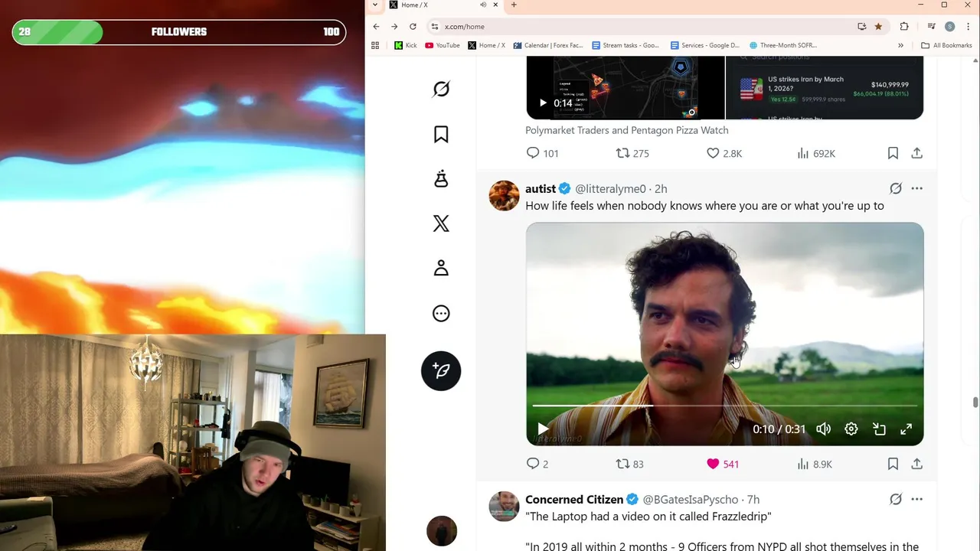Enter fullscreen on the video
This screenshot has height=551, width=980.
(906, 429)
